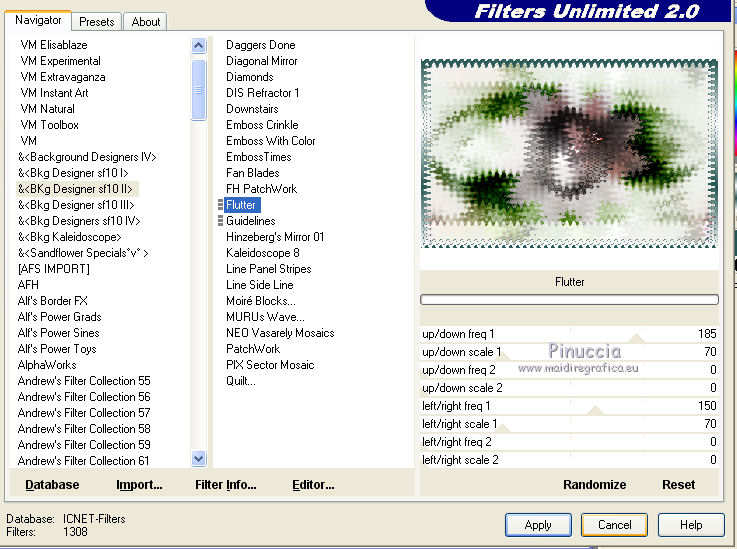Select Andrew's Filter Collection 55
737x549 pixels.
84,381
